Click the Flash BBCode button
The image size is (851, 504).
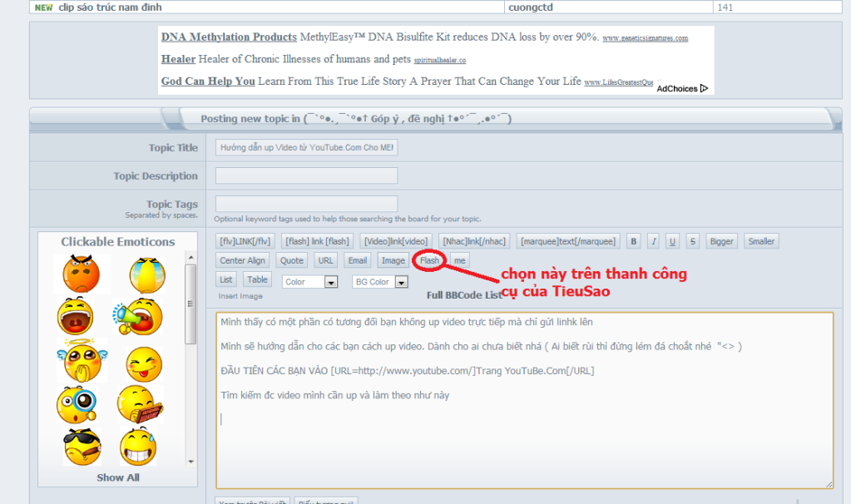tap(429, 260)
